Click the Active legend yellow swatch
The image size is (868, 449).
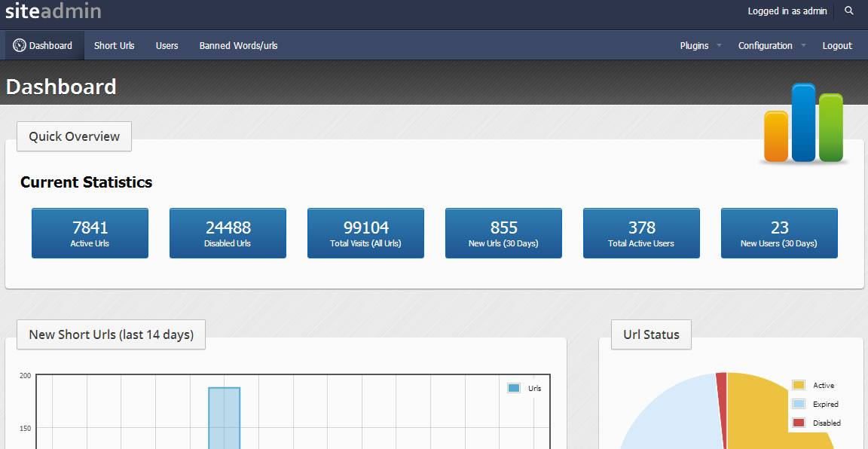799,385
